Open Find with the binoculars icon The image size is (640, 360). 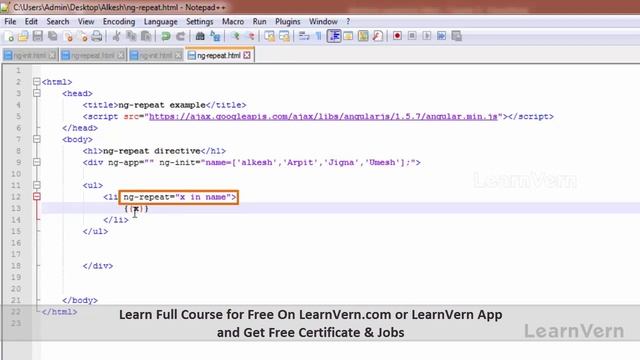coord(200,36)
